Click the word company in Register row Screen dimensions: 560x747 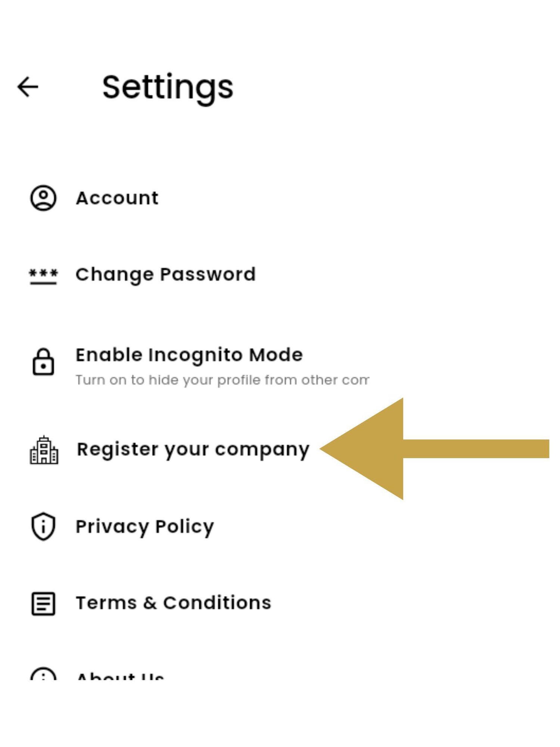pos(262,450)
